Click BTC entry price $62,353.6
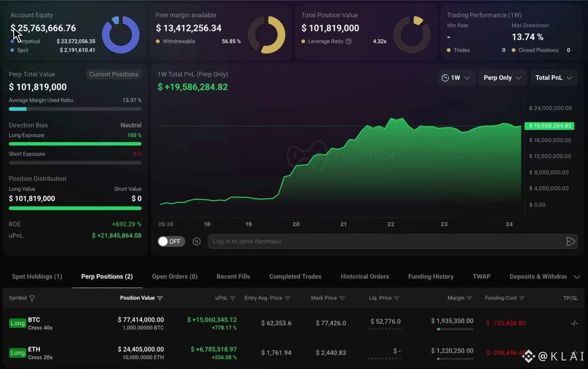Viewport: 588px width, 369px height. point(276,323)
